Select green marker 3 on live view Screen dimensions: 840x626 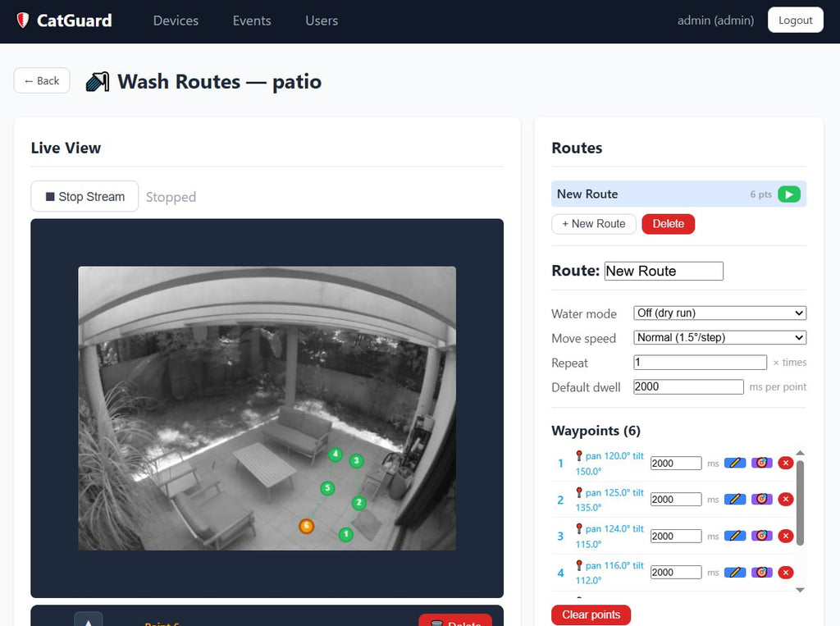point(356,461)
